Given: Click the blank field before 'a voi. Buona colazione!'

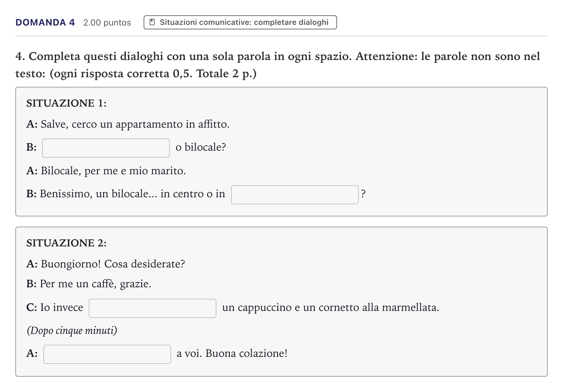Looking at the screenshot, I should tap(107, 354).
